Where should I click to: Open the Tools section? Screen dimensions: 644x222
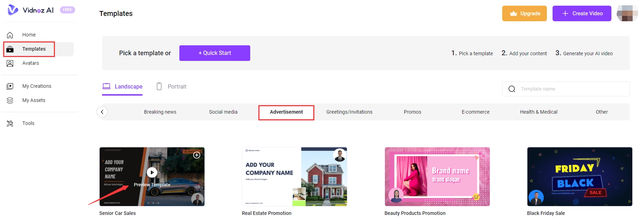[x=28, y=123]
